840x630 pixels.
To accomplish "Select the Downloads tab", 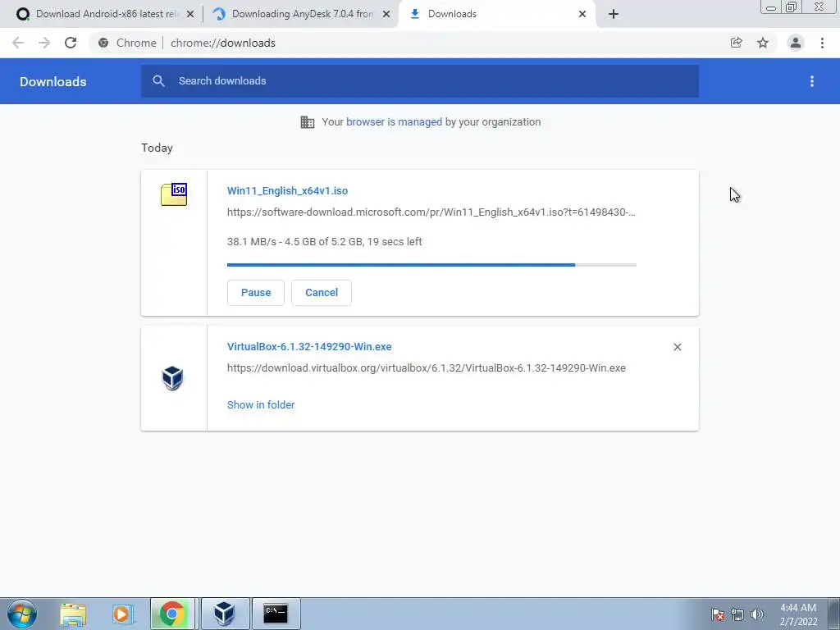I will pos(496,14).
